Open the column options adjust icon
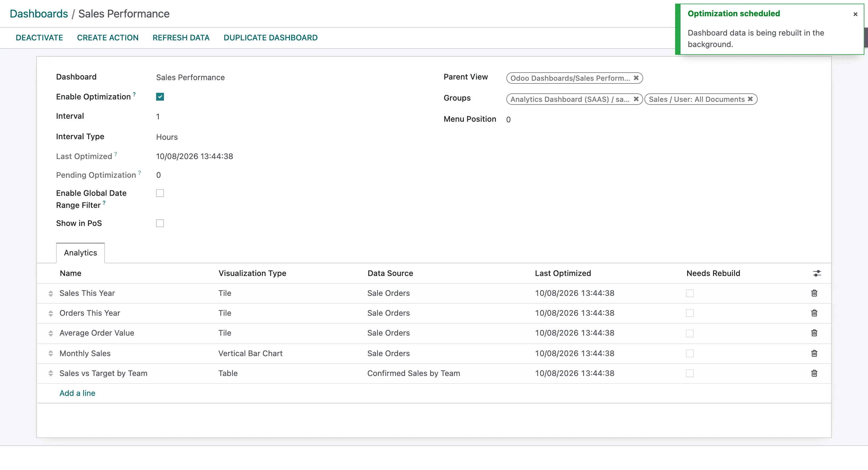 [x=817, y=273]
